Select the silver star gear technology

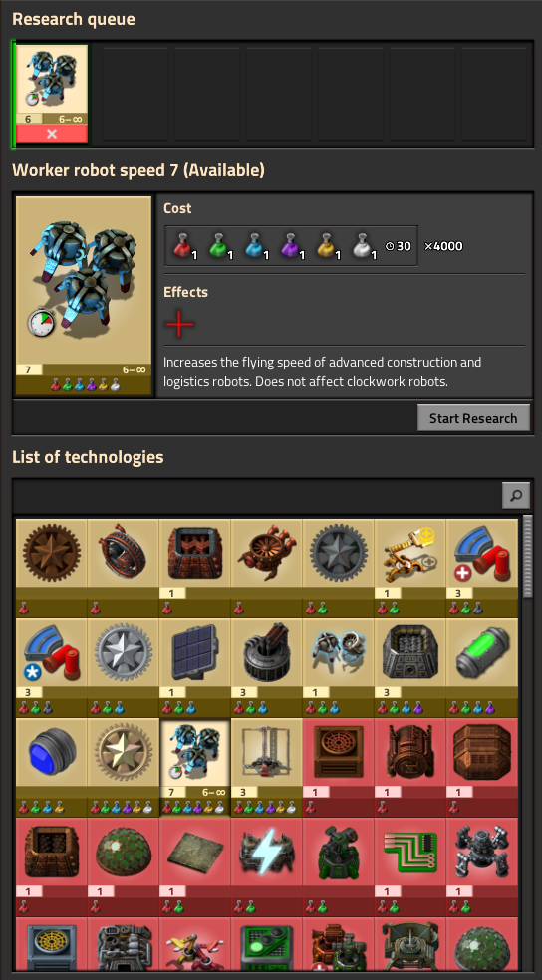tap(124, 667)
